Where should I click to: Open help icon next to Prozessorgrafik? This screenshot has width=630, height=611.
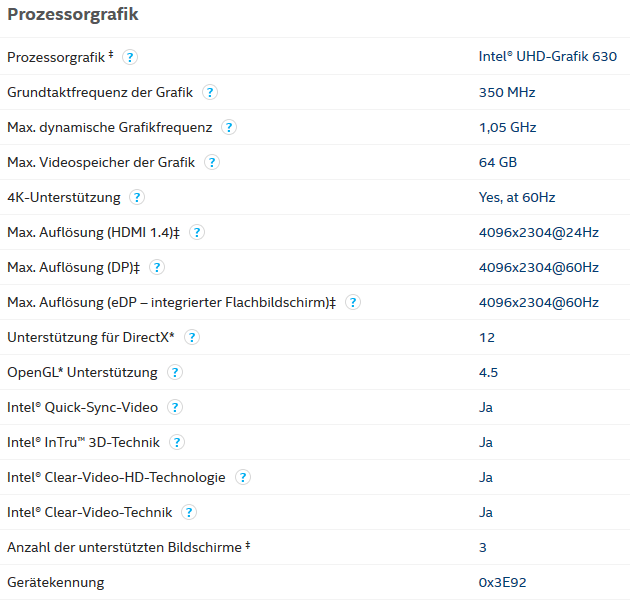(x=130, y=57)
